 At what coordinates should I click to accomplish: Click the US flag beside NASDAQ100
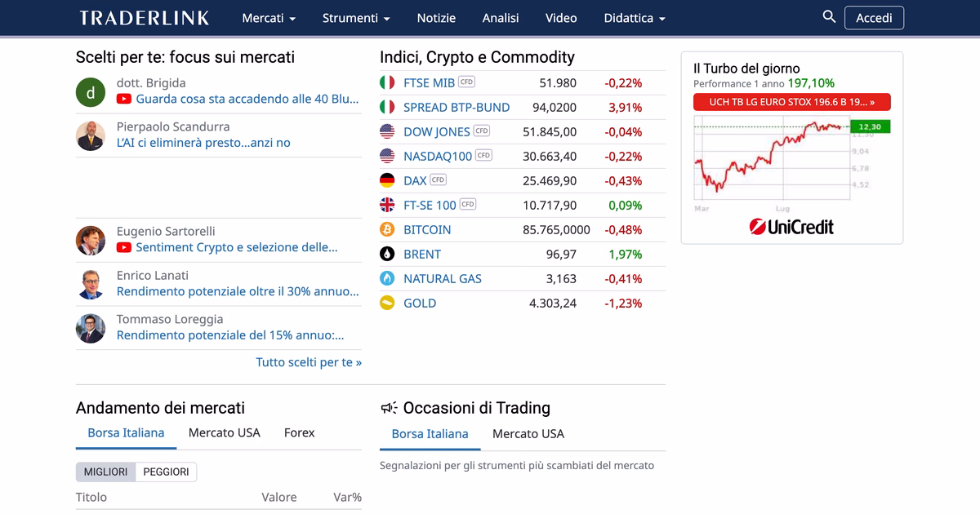pos(387,156)
